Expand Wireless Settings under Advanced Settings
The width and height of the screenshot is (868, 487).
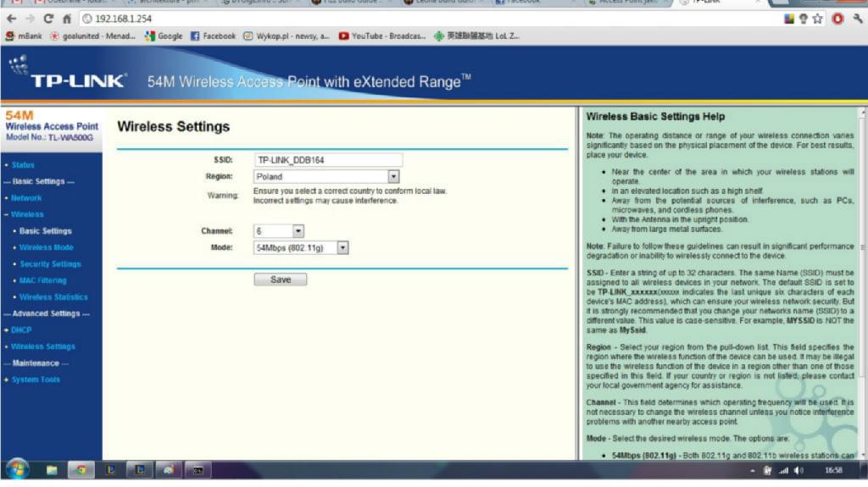point(42,346)
